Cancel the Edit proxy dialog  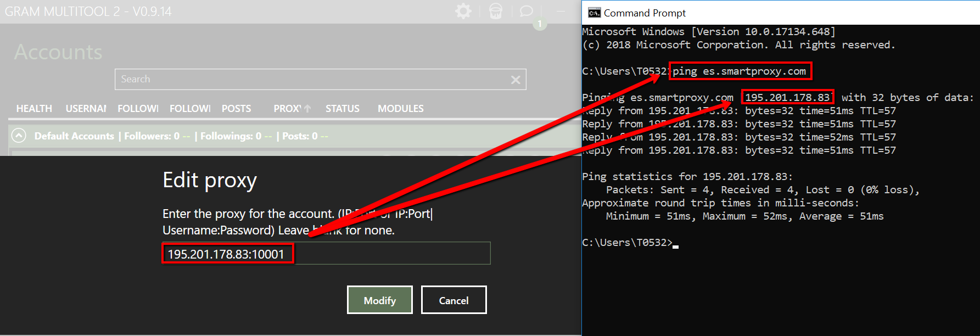point(453,300)
